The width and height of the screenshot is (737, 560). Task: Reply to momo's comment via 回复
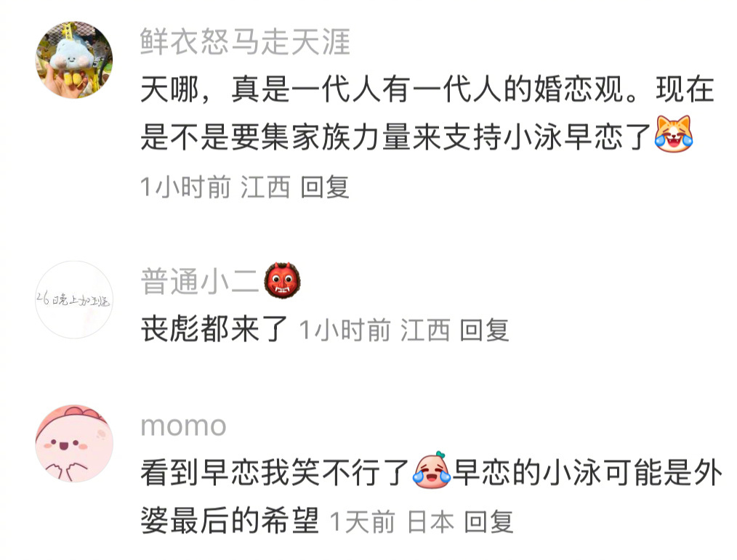[488, 522]
